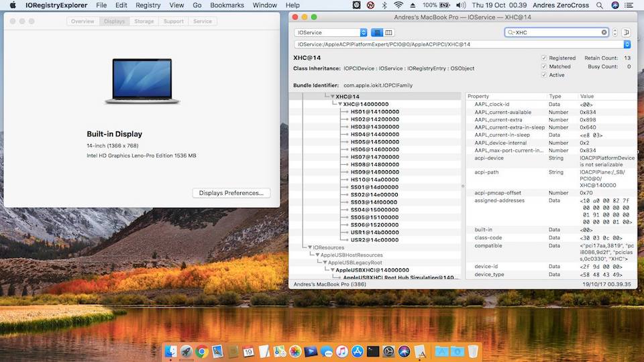Viewport: 644px width, 362px height.
Task: Click the Displays Preferences button
Action: point(231,193)
